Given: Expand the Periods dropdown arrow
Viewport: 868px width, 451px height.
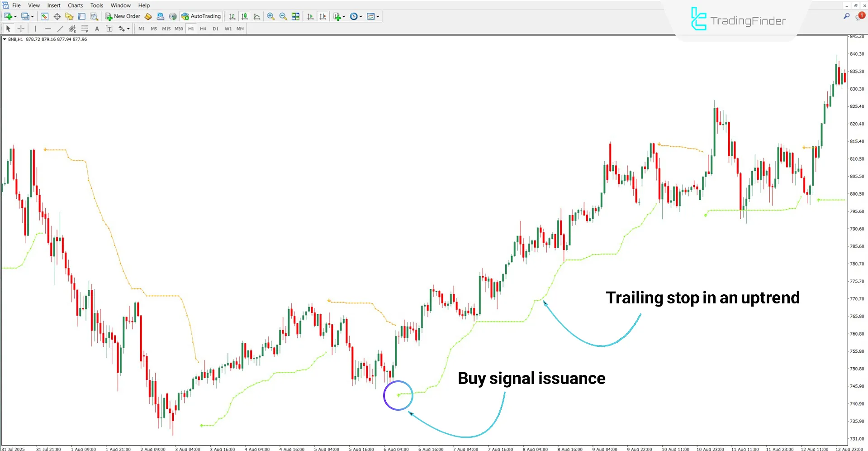Looking at the screenshot, I should coord(360,17).
